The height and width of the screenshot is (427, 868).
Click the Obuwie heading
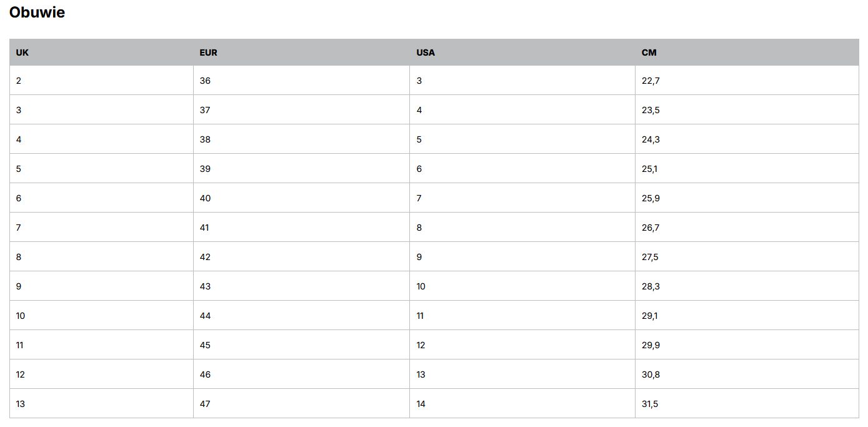coord(37,13)
